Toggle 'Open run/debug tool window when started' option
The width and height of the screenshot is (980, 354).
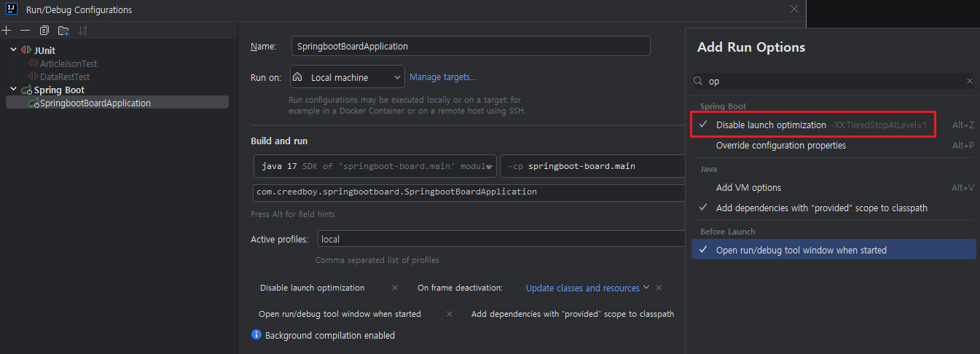[x=834, y=250]
